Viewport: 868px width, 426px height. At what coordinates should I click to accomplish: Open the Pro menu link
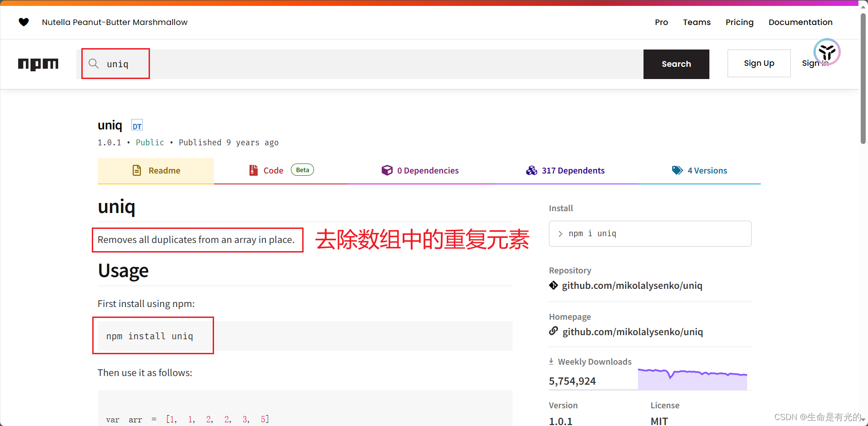click(661, 22)
